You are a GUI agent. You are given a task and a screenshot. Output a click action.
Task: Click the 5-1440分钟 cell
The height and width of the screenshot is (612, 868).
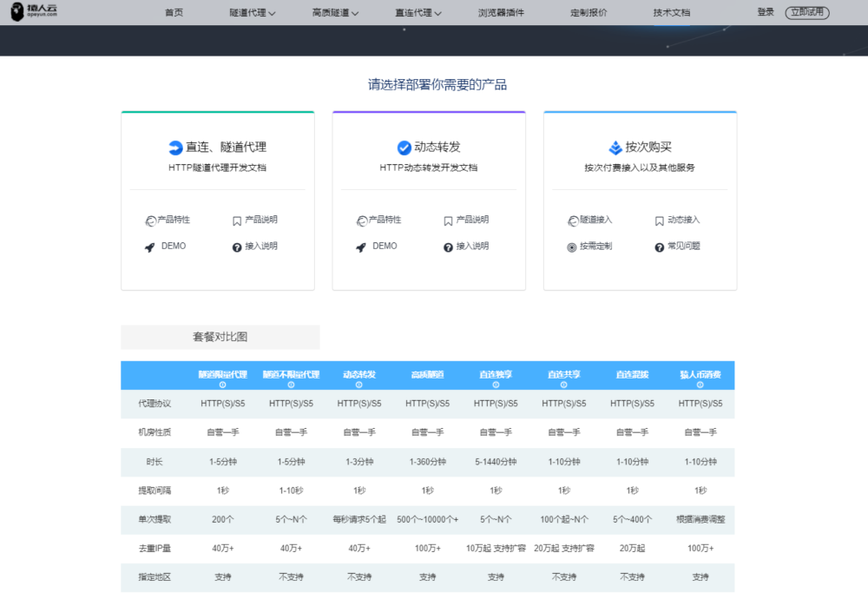pyautogui.click(x=496, y=461)
